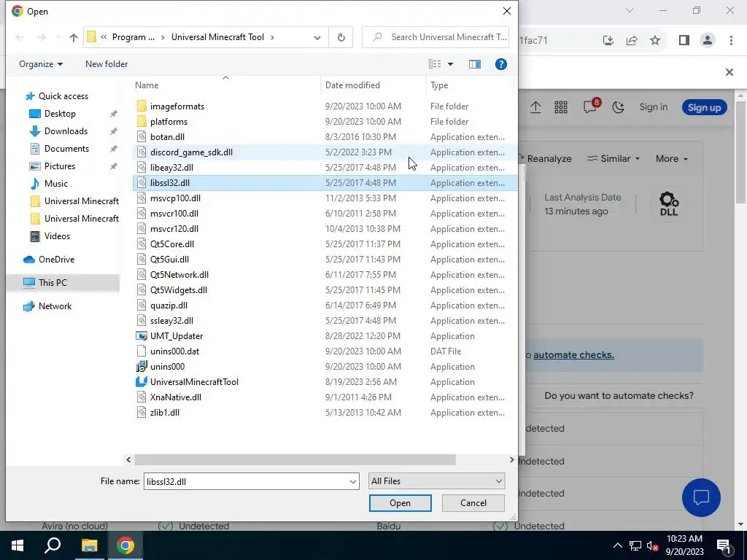Select Music in navigation pane
The height and width of the screenshot is (560, 747).
coord(55,184)
